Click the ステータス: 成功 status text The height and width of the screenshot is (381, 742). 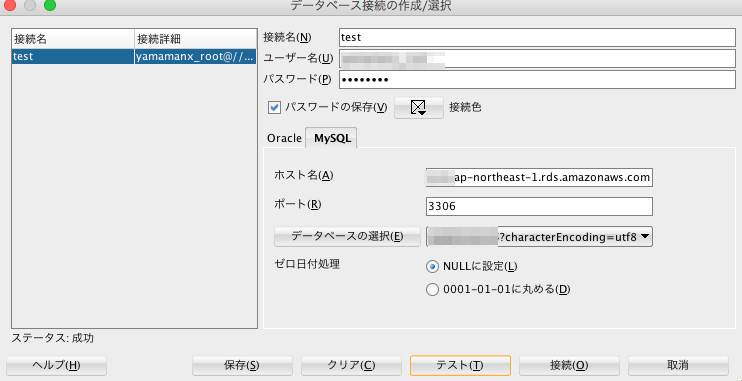53,338
